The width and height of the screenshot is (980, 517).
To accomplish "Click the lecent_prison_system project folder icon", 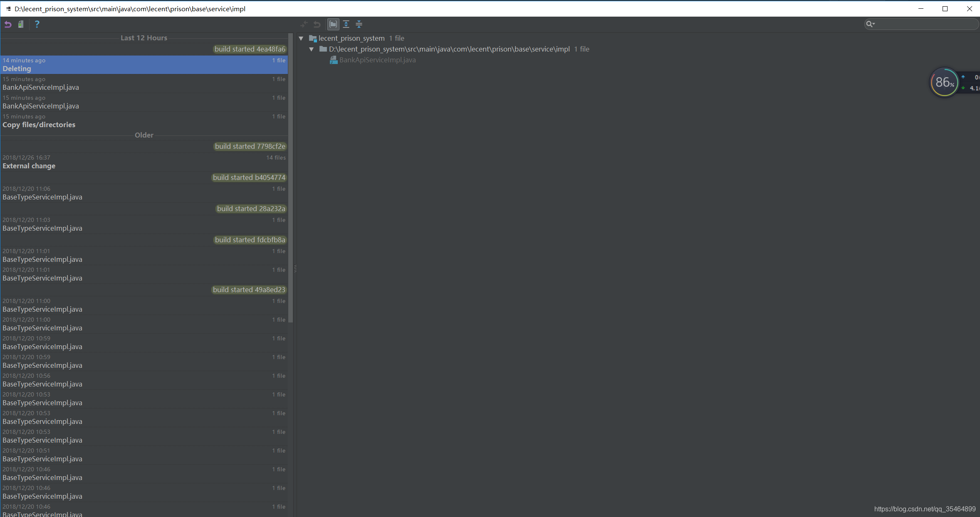I will tap(313, 38).
